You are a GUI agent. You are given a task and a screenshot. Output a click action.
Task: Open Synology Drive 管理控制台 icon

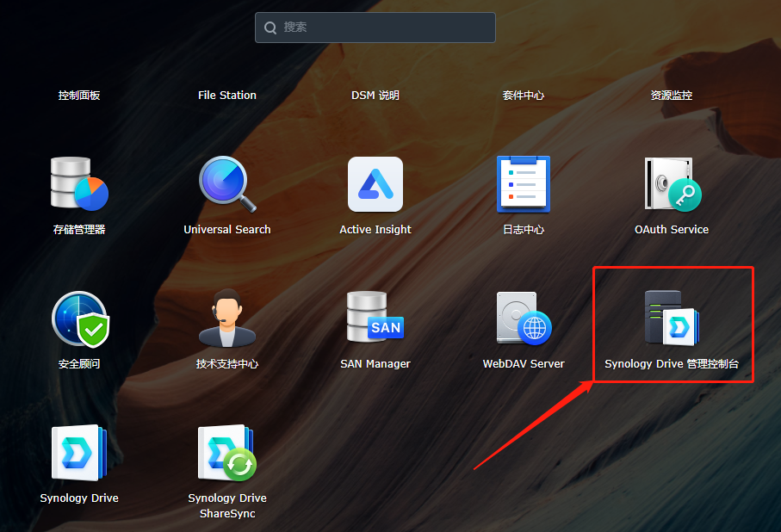click(x=672, y=318)
